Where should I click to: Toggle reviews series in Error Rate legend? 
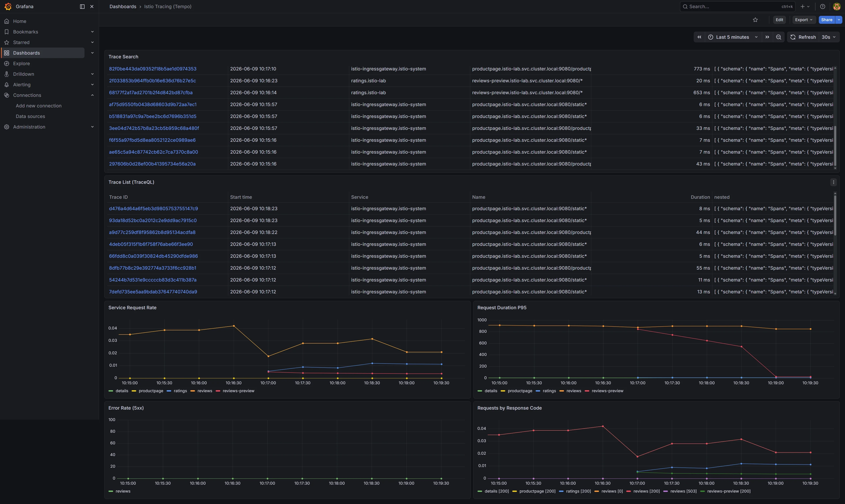point(119,491)
